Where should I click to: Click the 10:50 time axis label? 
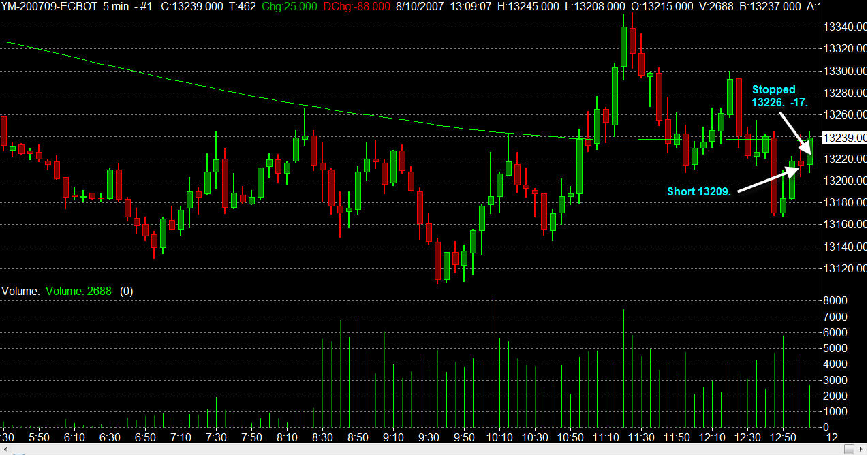tap(570, 437)
